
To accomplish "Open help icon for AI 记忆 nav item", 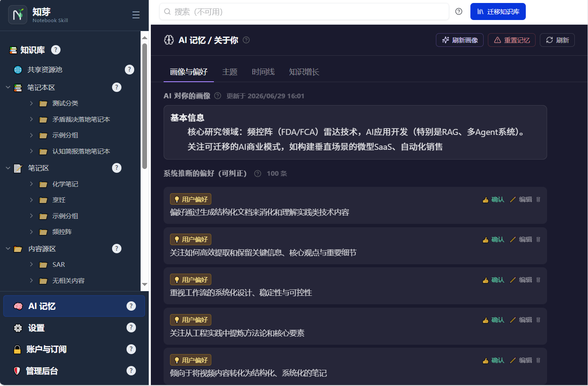I will click(131, 306).
